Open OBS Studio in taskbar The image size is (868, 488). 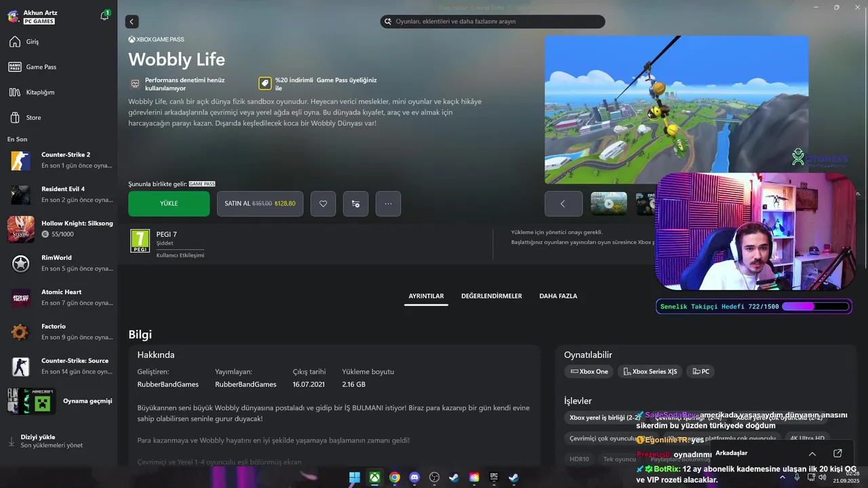(435, 477)
